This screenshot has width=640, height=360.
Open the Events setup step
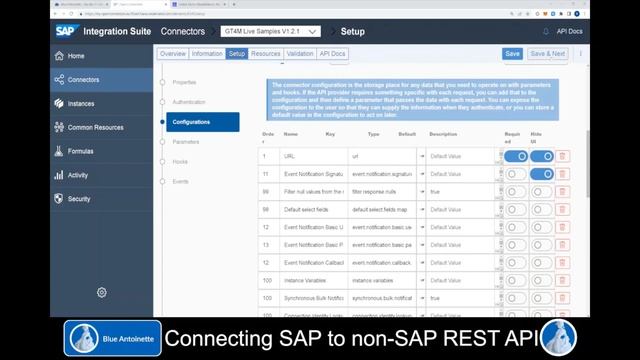(180, 181)
